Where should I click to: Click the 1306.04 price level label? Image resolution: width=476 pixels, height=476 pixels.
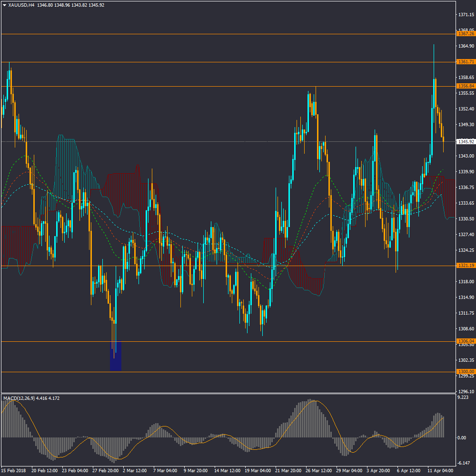pos(466,341)
